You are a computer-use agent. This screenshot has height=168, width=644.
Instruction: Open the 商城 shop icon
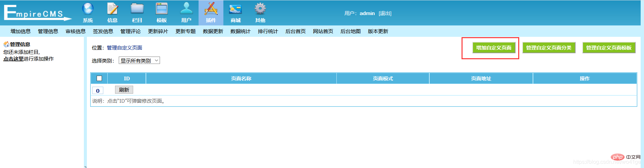point(235,9)
